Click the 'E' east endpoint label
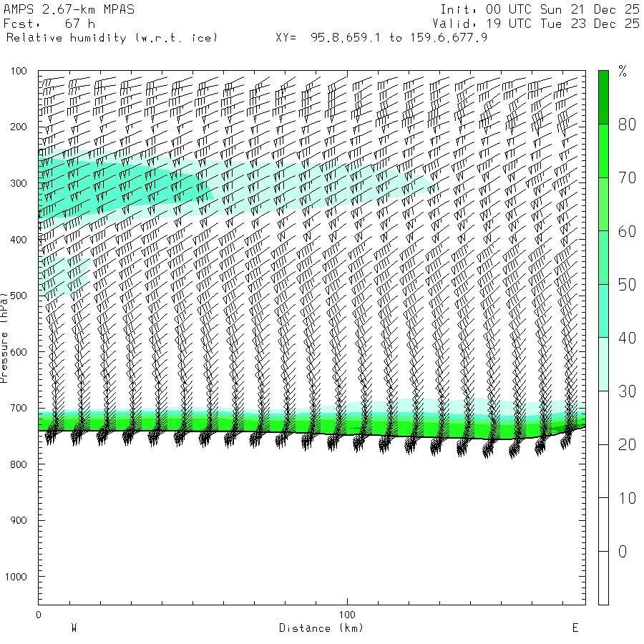 pos(575,628)
